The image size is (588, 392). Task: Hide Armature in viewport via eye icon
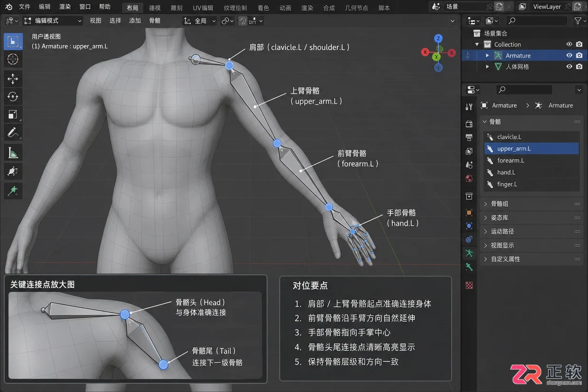coord(569,56)
